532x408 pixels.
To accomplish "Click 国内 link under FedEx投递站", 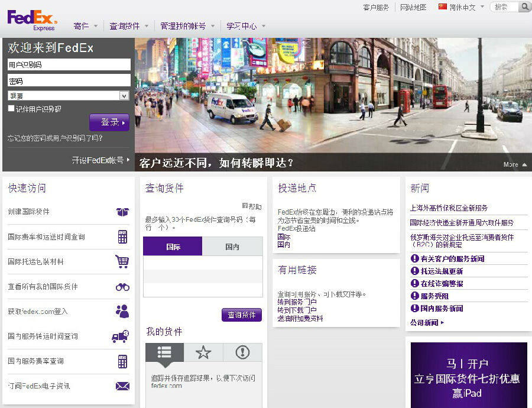I will point(284,244).
